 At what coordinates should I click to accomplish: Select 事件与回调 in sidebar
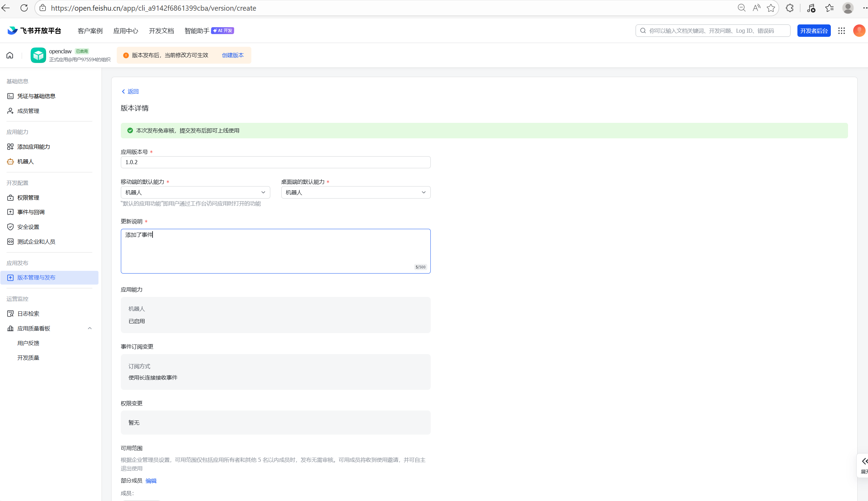[x=31, y=212]
